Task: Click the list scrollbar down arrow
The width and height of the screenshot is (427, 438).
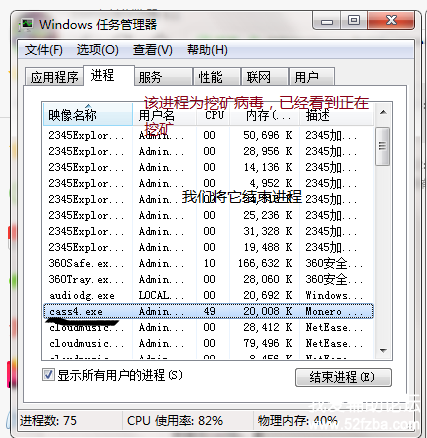Action: tap(383, 350)
